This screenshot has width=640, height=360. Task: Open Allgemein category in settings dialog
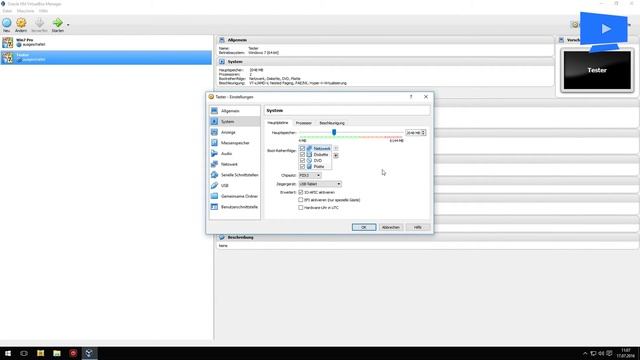[235, 111]
